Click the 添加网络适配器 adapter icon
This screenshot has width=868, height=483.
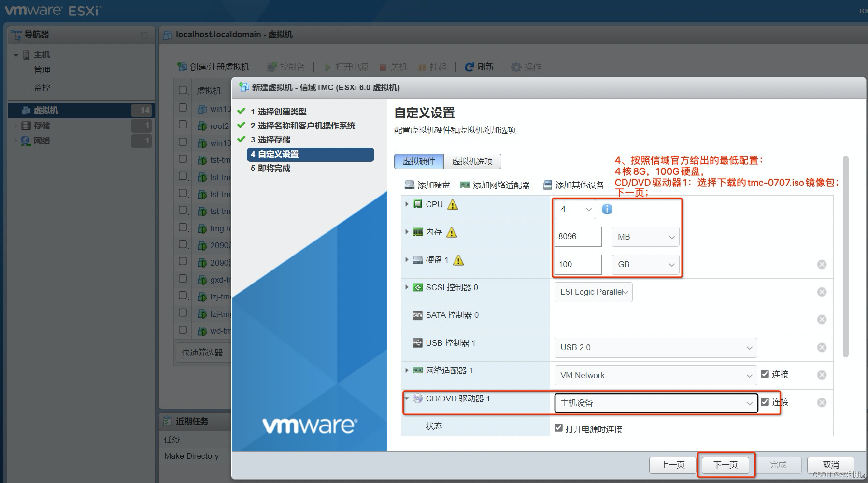(465, 185)
